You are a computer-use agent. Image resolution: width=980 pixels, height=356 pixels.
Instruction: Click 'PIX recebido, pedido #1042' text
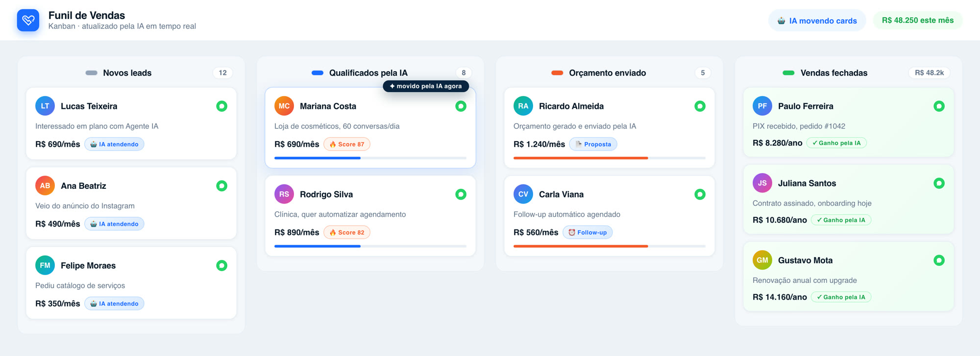pyautogui.click(x=799, y=126)
